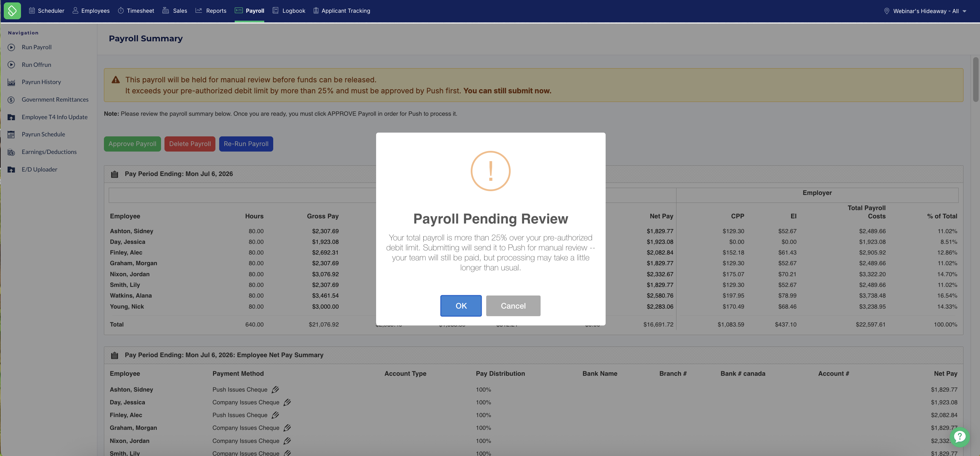Open Employee T4 Info Update link
The image size is (980, 456).
pyautogui.click(x=54, y=117)
